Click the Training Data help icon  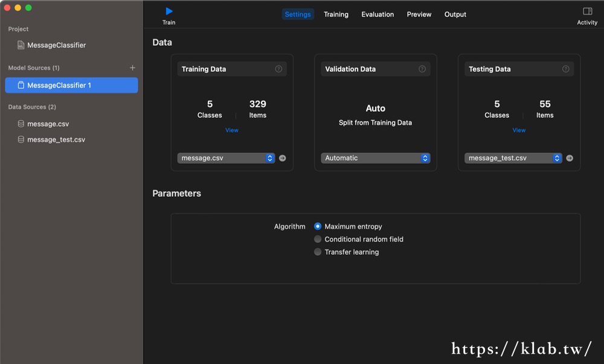pyautogui.click(x=278, y=69)
